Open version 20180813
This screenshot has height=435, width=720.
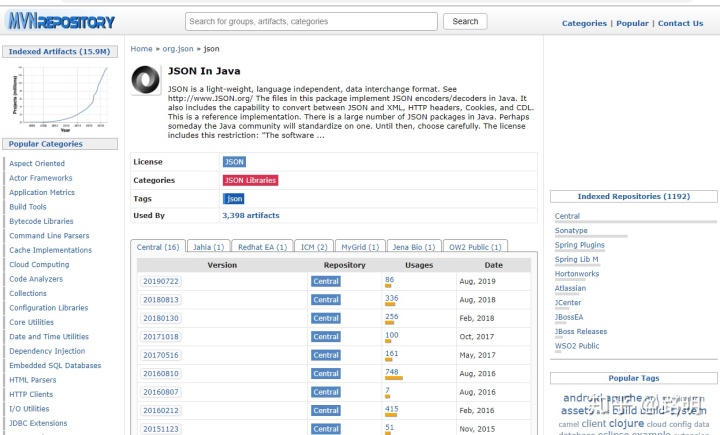pos(161,299)
